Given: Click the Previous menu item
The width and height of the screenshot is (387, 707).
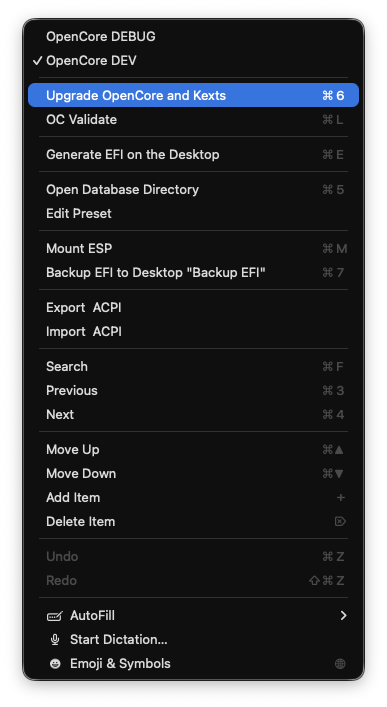Looking at the screenshot, I should 194,390.
